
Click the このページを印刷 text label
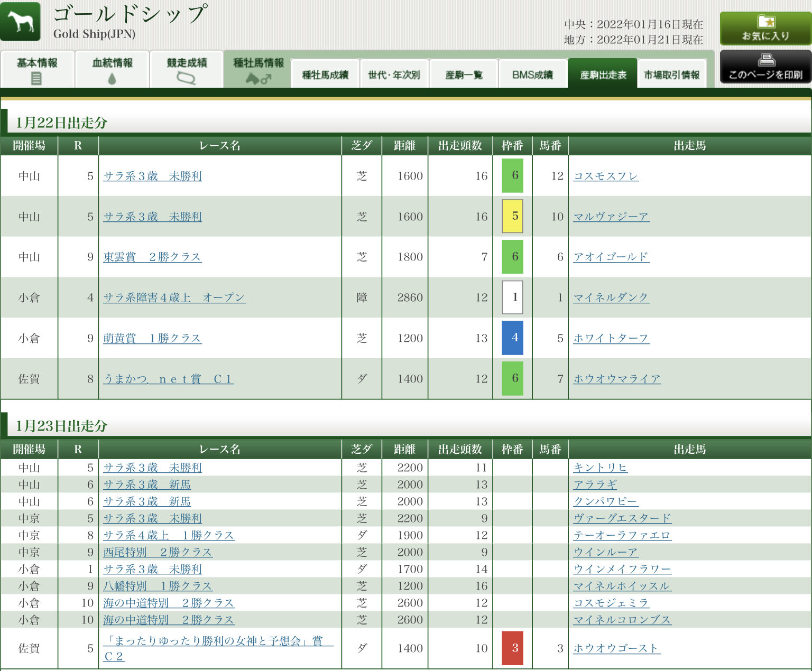point(765,74)
